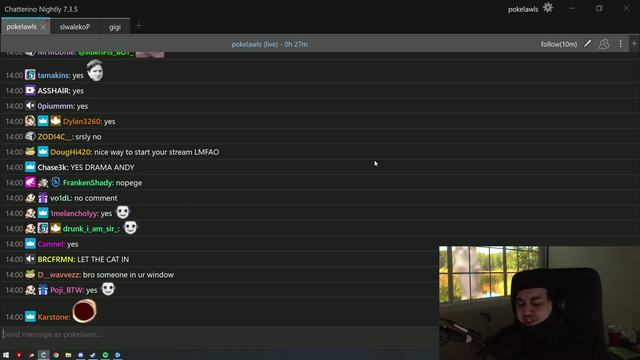Click the red circle emote by Karstone
The height and width of the screenshot is (360, 640).
click(x=84, y=311)
